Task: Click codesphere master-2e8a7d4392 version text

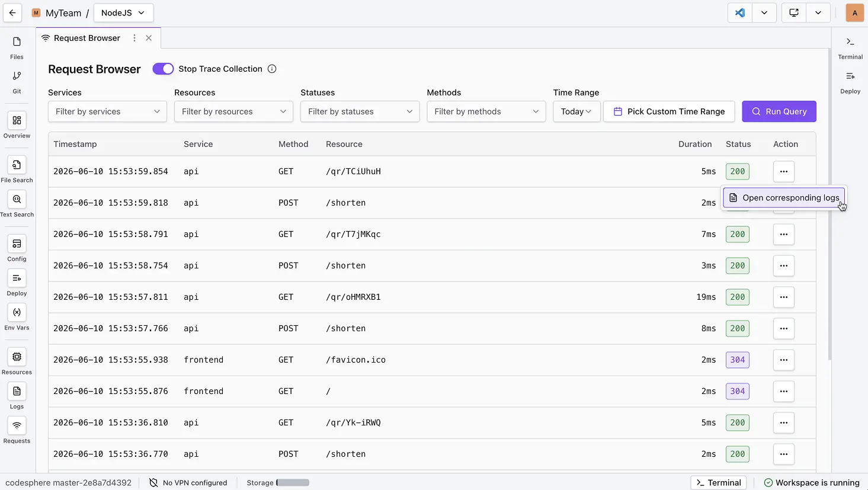Action: [x=69, y=483]
